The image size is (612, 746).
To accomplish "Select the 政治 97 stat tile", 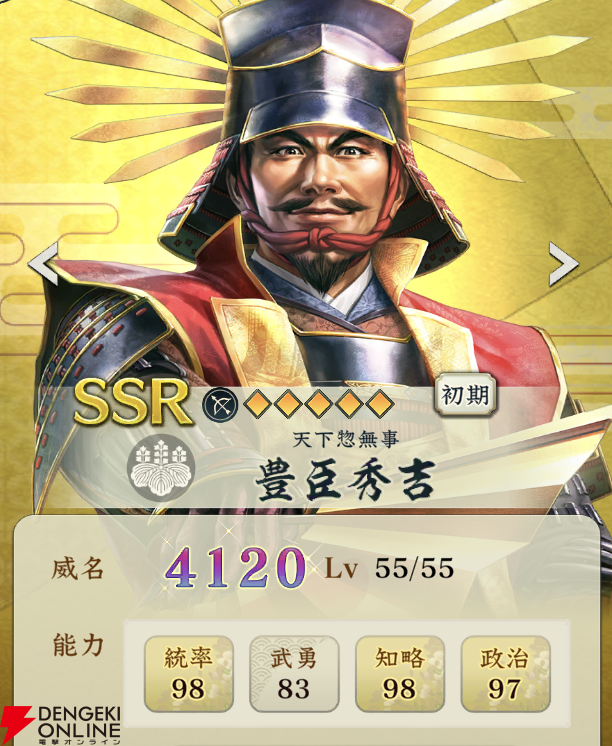I will point(505,674).
